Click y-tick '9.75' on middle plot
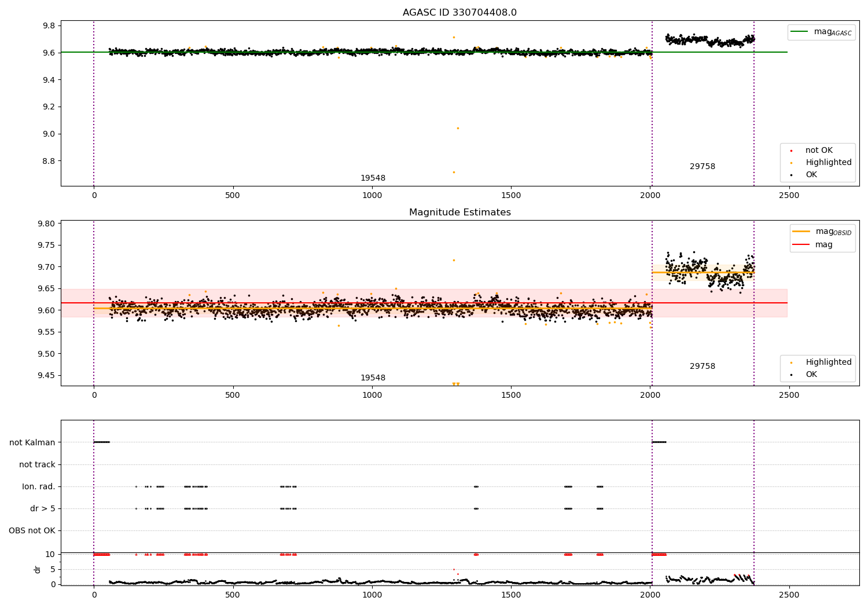 click(x=46, y=245)
